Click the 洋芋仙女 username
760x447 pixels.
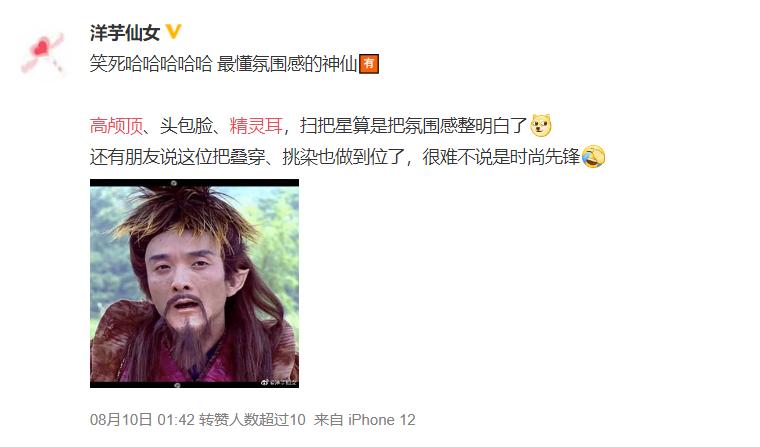coord(125,33)
